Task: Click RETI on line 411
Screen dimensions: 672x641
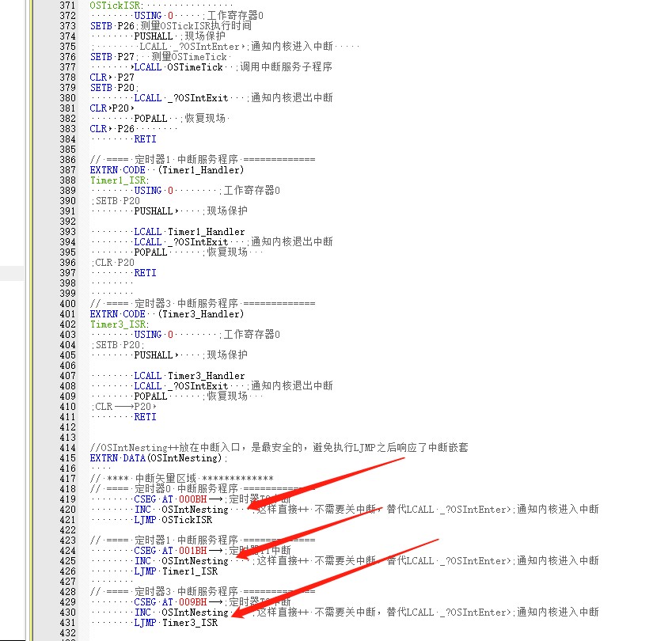Action: [x=146, y=417]
